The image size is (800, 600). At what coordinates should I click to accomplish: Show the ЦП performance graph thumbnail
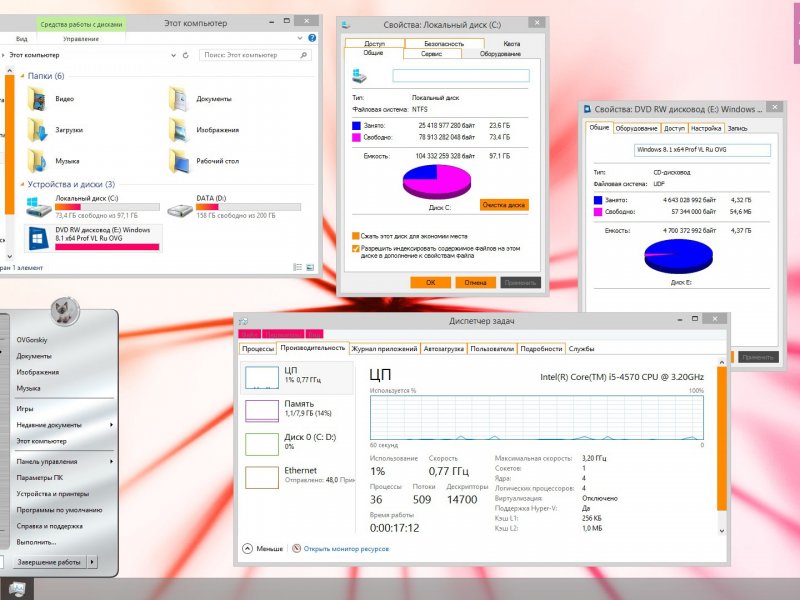(262, 378)
